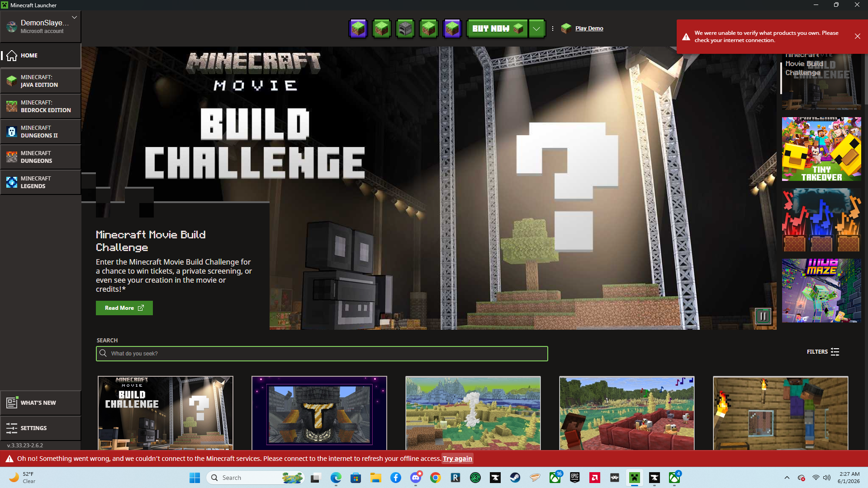This screenshot has width=868, height=488.
Task: Open File Explorer from the taskbar
Action: tap(376, 478)
